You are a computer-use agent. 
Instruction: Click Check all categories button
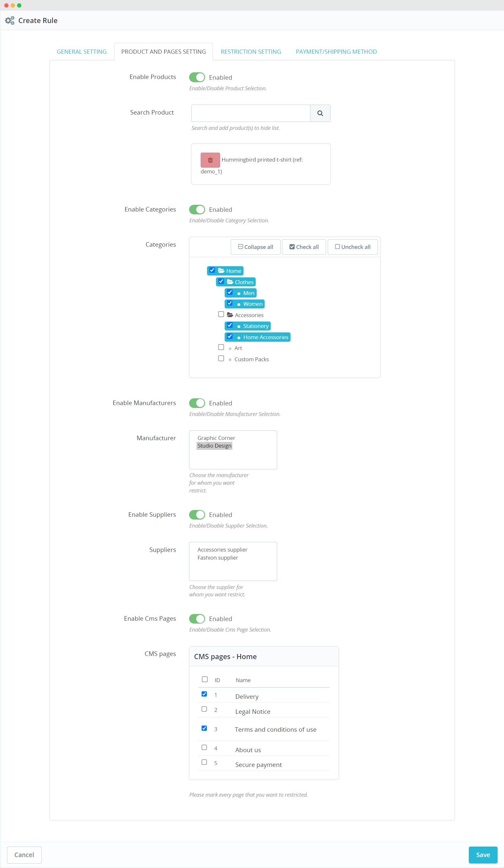(x=304, y=247)
